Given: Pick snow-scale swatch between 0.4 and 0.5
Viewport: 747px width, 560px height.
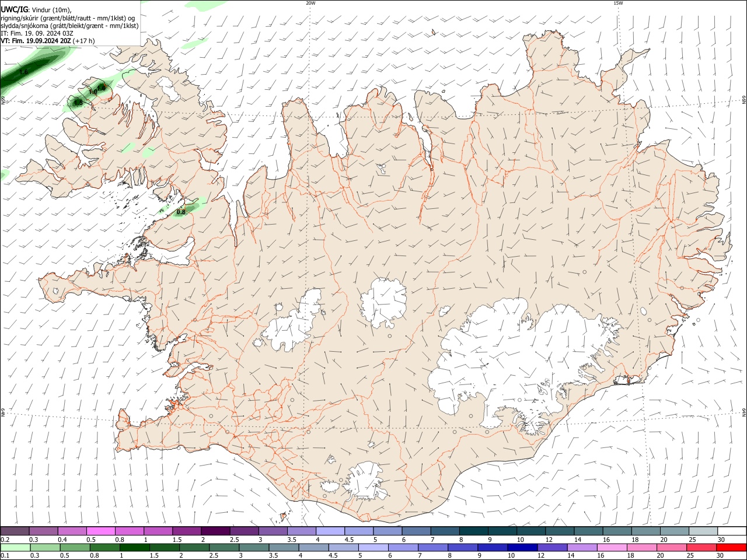Looking at the screenshot, I should (x=72, y=531).
